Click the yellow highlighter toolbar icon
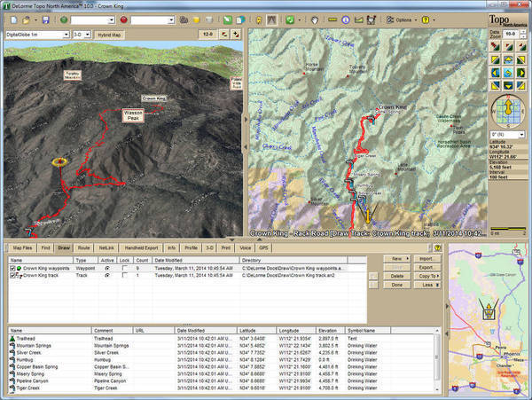The height and width of the screenshot is (400, 532). [196, 20]
